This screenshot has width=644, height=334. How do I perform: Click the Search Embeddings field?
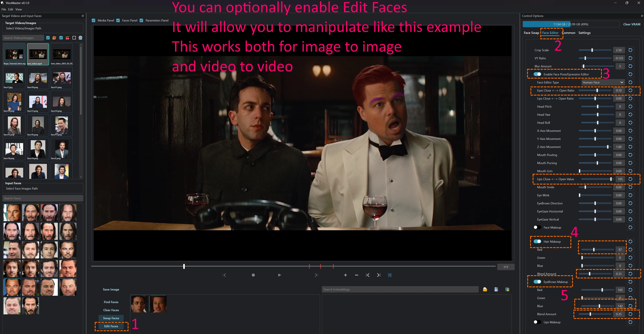tap(400, 289)
